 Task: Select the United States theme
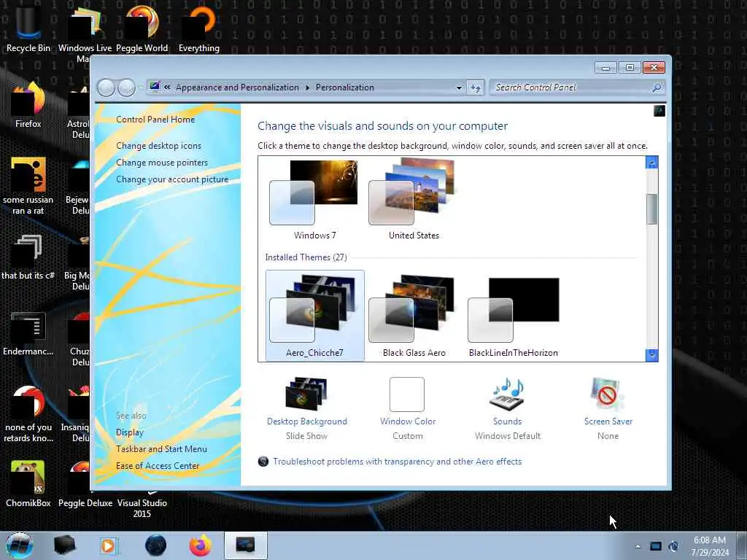pyautogui.click(x=414, y=200)
